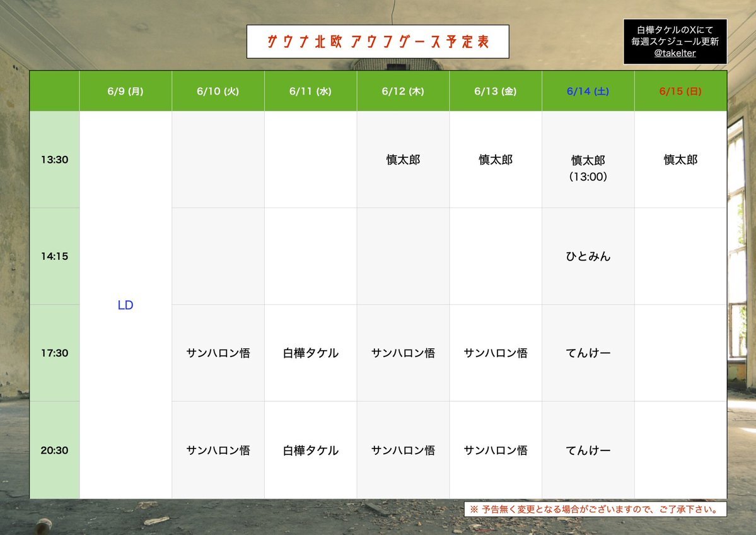This screenshot has width=756, height=535.
Task: Click 慎太郎 in the 6/15 13:30 cell
Action: point(681,160)
